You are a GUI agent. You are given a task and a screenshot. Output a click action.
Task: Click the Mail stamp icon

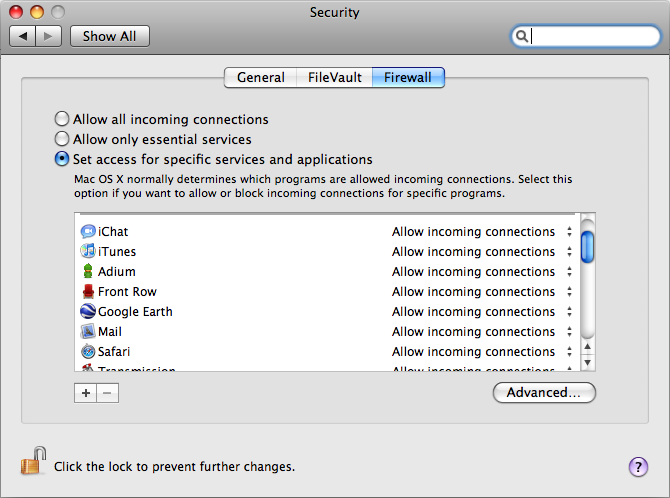88,331
